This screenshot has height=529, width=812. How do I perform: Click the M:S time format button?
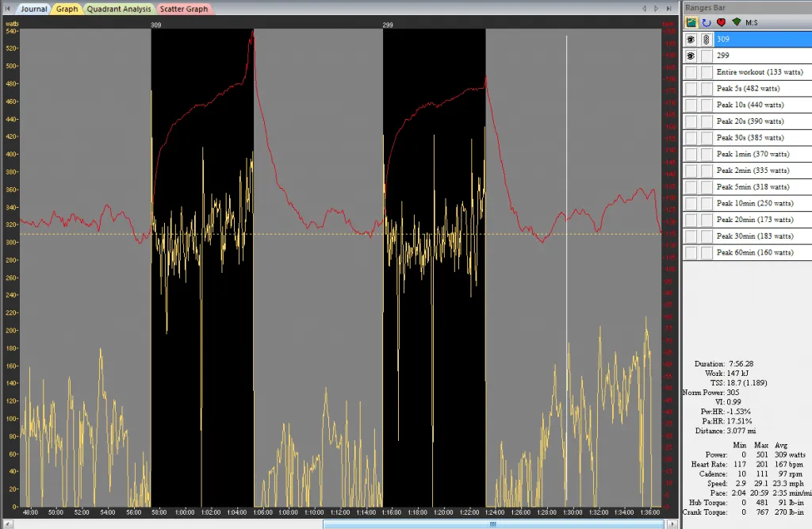(x=752, y=23)
